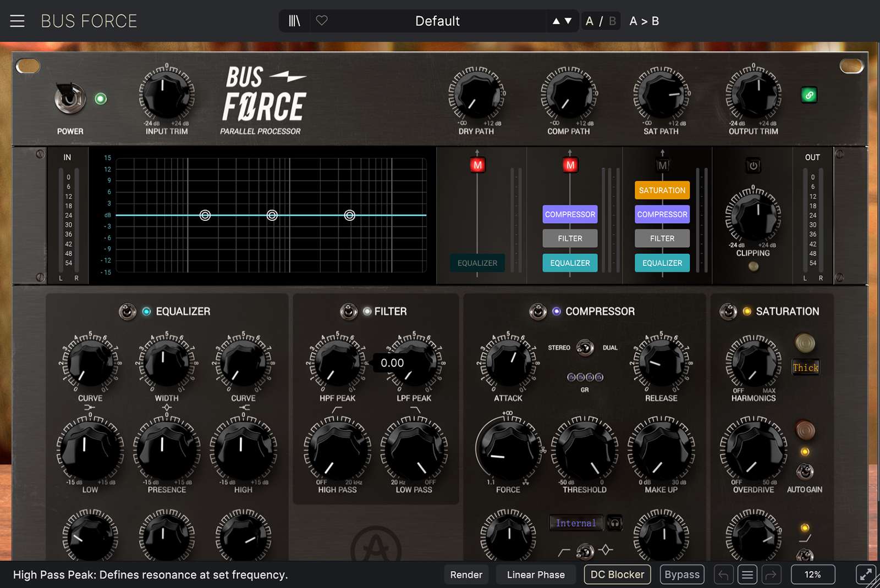
Task: Select the Filter block in comp path
Action: [570, 238]
